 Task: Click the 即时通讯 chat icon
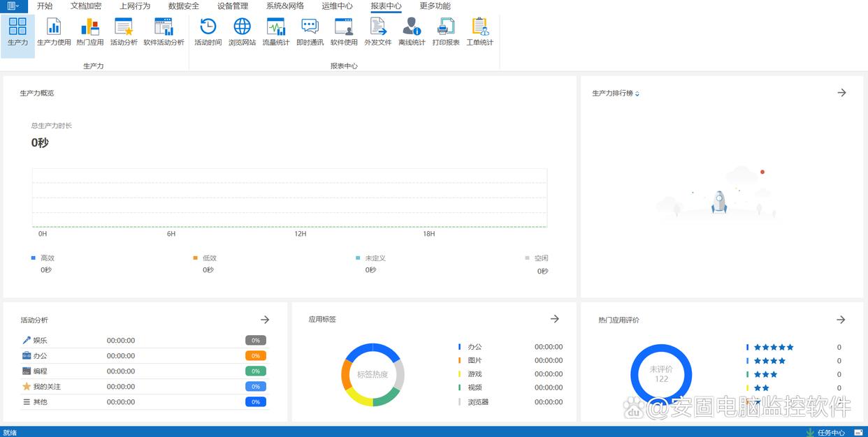(310, 32)
